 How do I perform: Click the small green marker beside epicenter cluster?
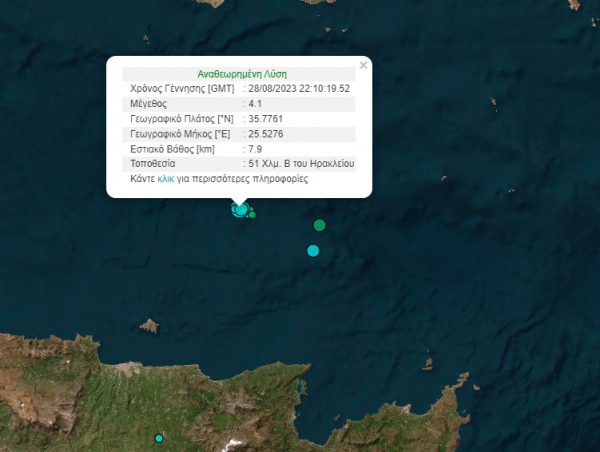click(x=253, y=214)
